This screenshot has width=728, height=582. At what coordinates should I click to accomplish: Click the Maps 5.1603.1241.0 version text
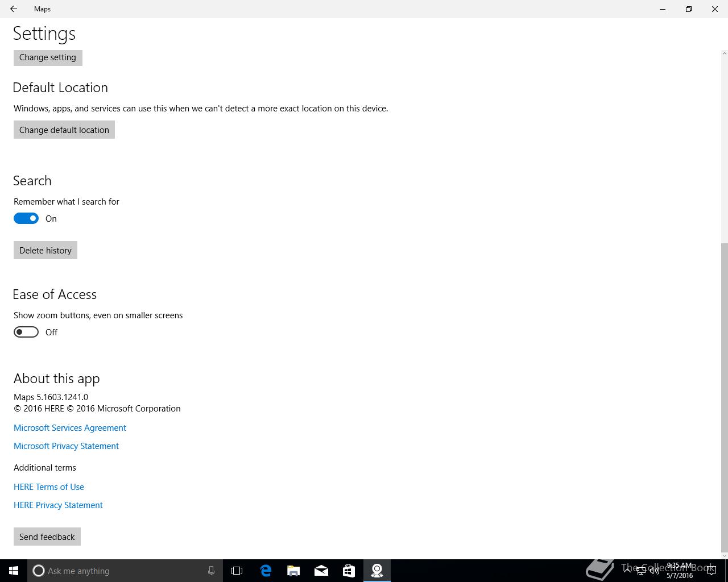(x=51, y=397)
